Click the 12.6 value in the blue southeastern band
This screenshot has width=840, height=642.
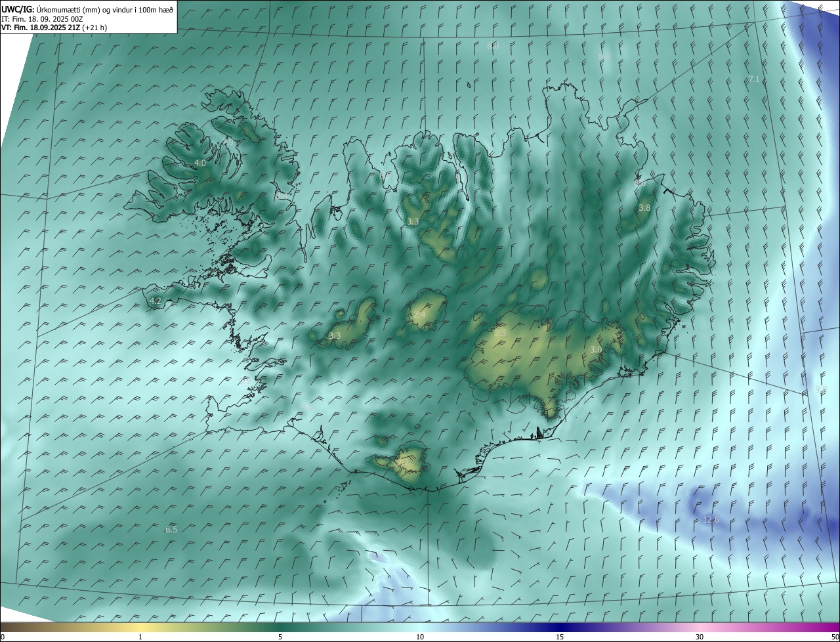tap(711, 519)
